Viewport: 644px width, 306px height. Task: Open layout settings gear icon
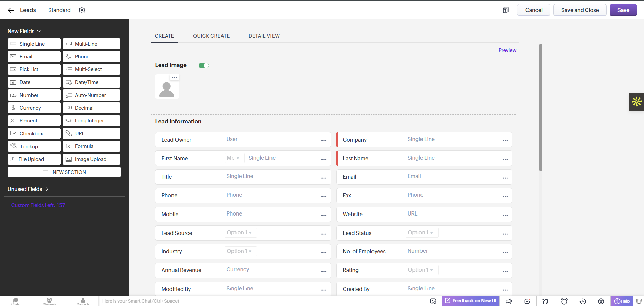[x=82, y=10]
